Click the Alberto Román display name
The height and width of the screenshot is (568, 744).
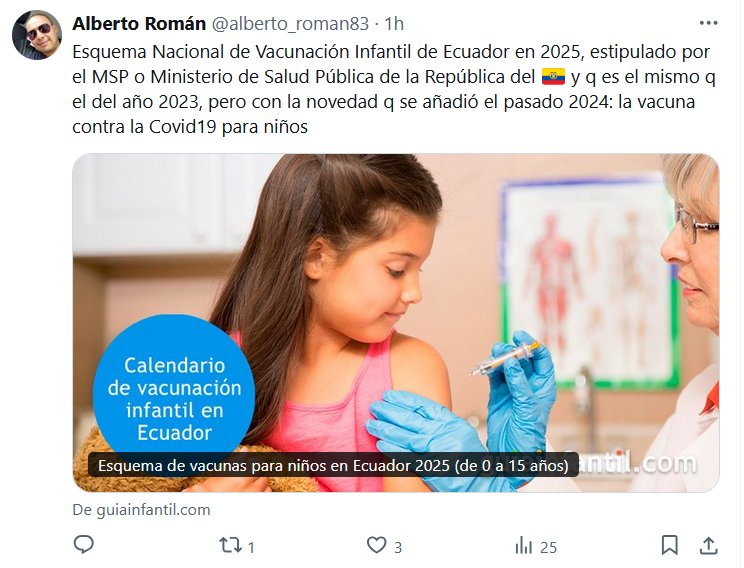(139, 23)
